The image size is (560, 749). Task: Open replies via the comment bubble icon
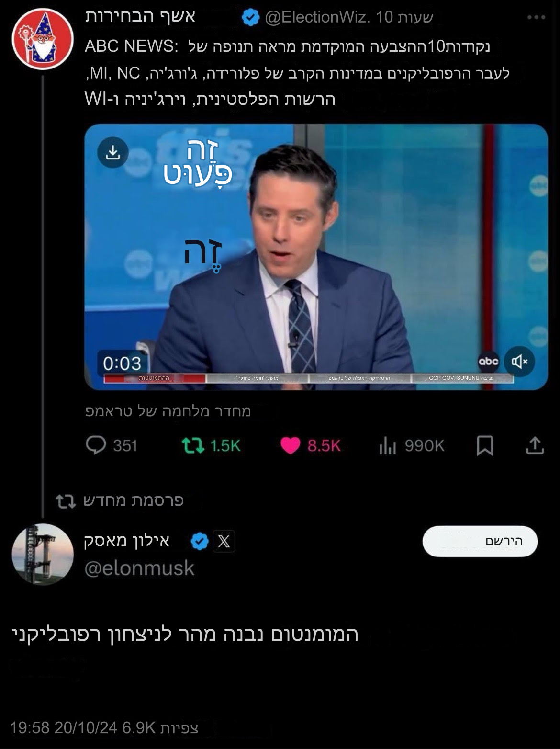pyautogui.click(x=96, y=445)
